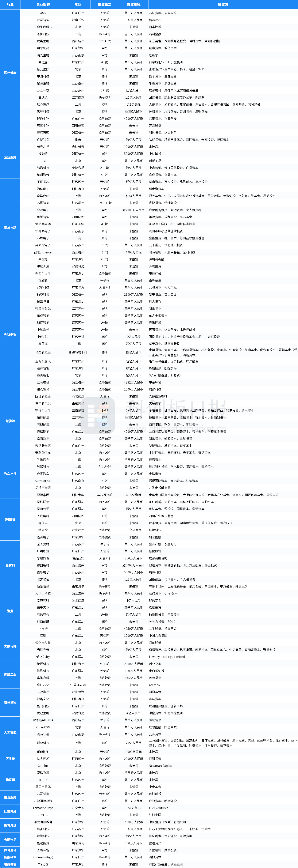Click company name 丰e足食
This screenshot has width=298, height=868.
pyautogui.click(x=43, y=864)
